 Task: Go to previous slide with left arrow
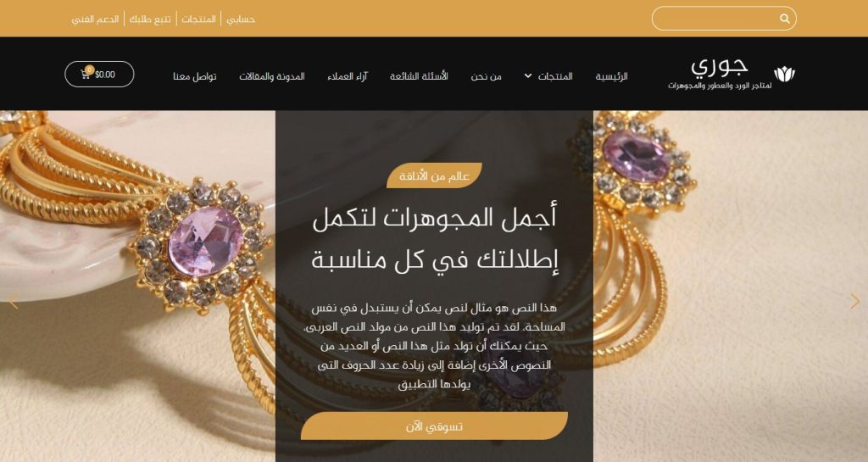[14, 302]
